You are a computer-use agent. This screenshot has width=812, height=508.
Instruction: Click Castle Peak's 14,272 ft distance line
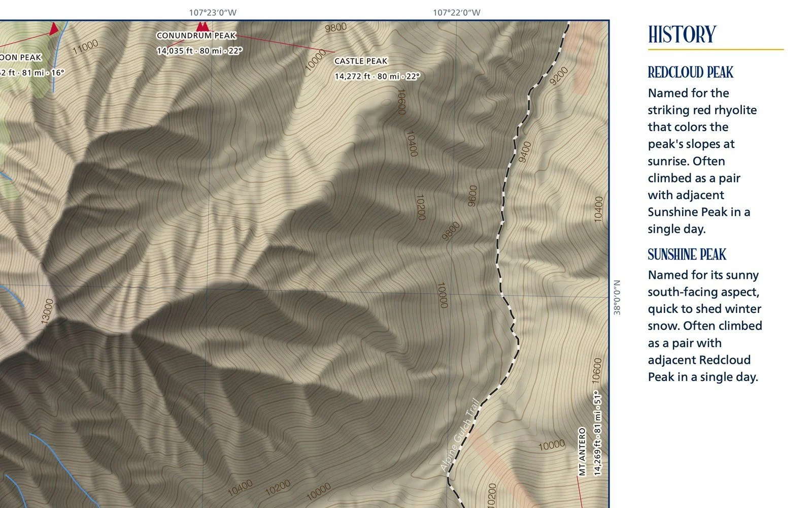(x=377, y=77)
